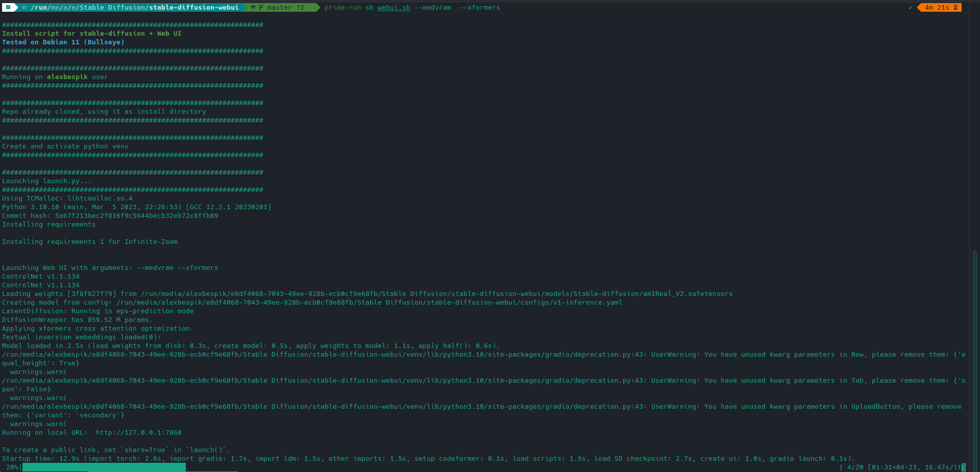The image size is (980, 472).
Task: Click the prime-run command text
Action: click(x=342, y=7)
